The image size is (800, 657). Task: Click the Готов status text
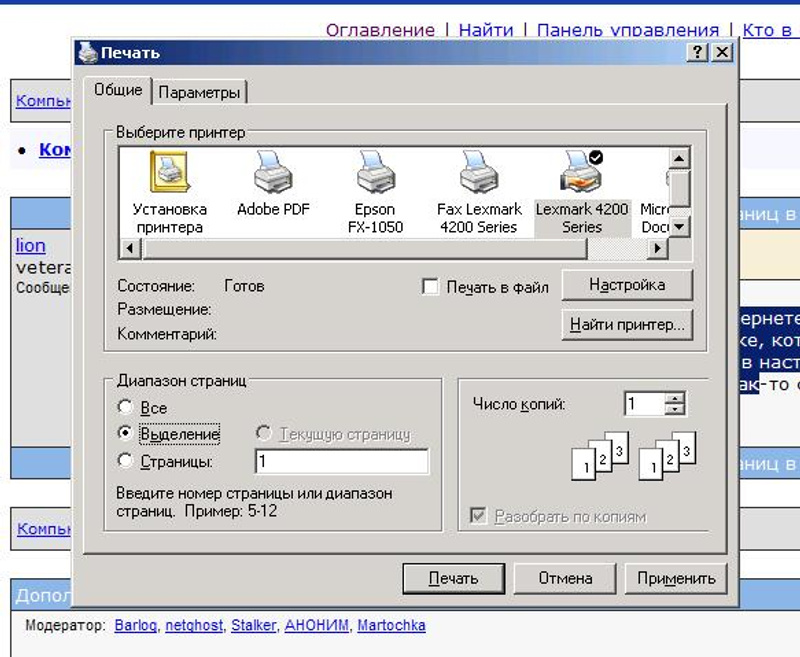[x=244, y=286]
